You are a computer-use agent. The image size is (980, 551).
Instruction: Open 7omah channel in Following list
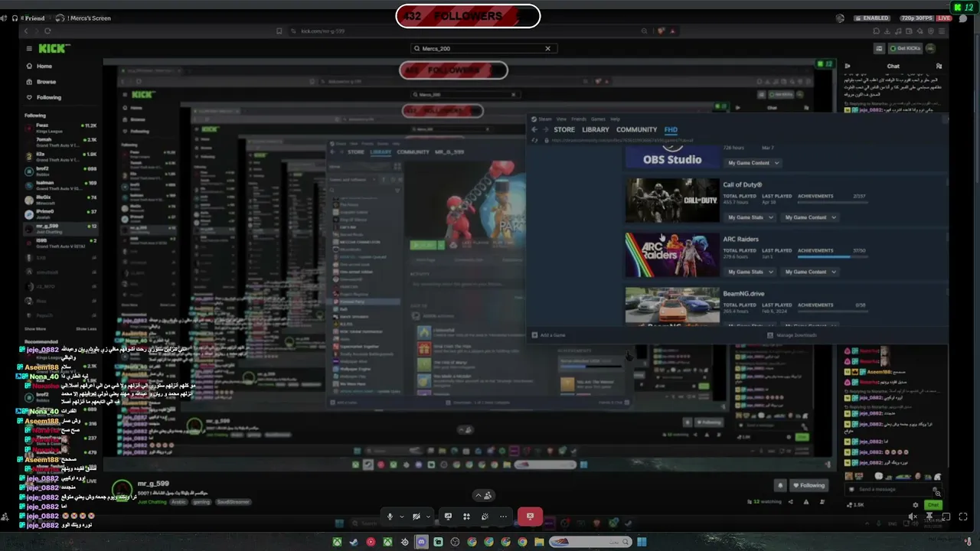[x=60, y=142]
